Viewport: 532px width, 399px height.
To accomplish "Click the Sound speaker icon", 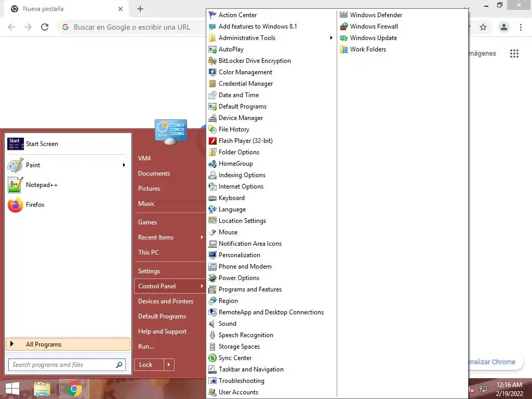I will click(212, 324).
